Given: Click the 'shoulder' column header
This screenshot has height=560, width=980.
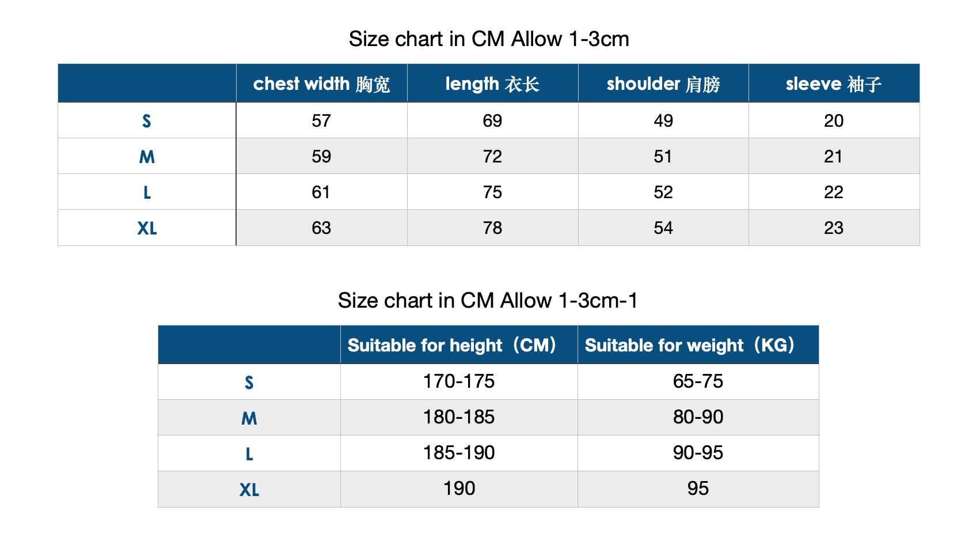Looking at the screenshot, I should tap(663, 84).
